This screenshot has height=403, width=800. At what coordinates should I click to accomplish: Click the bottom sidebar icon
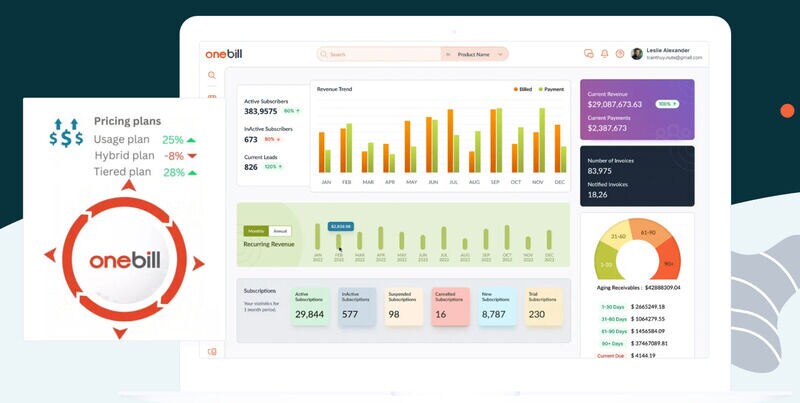[212, 352]
